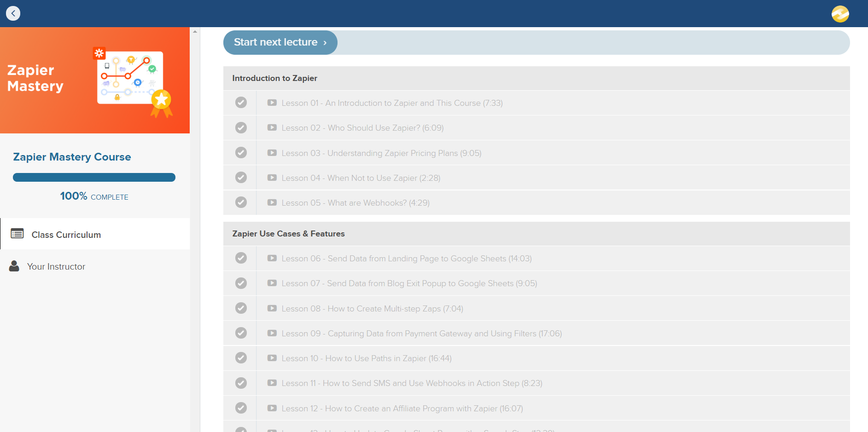Click the completed checkmark for Lesson 10

(241, 357)
